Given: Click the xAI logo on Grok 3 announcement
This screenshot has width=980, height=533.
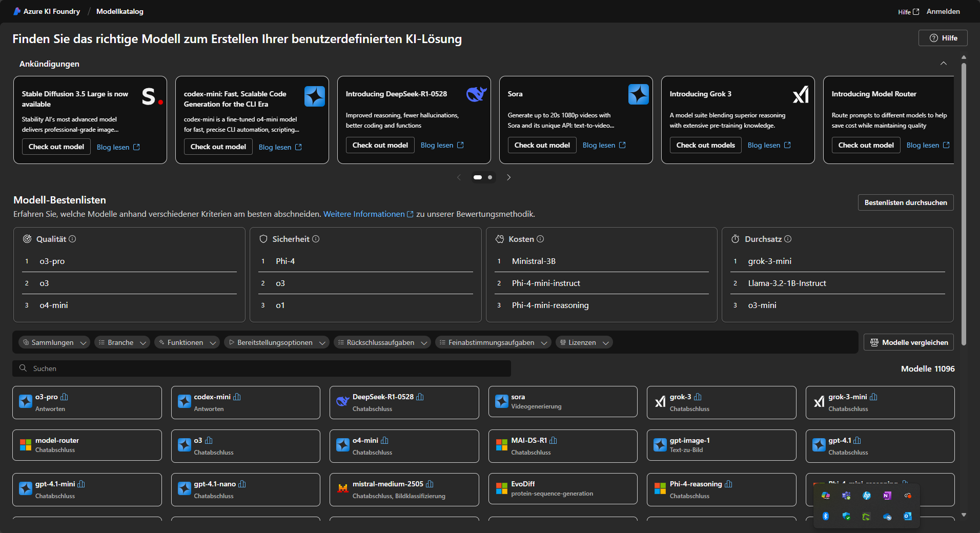Looking at the screenshot, I should tap(801, 94).
